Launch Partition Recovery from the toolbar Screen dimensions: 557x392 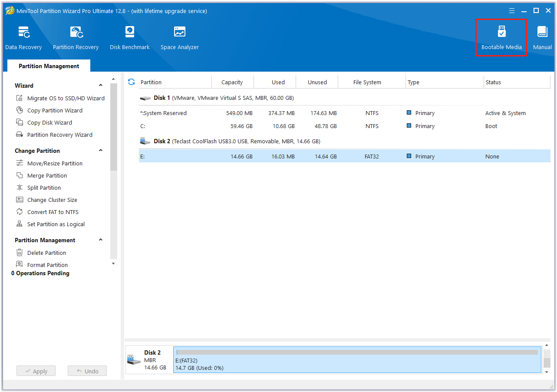tap(76, 38)
